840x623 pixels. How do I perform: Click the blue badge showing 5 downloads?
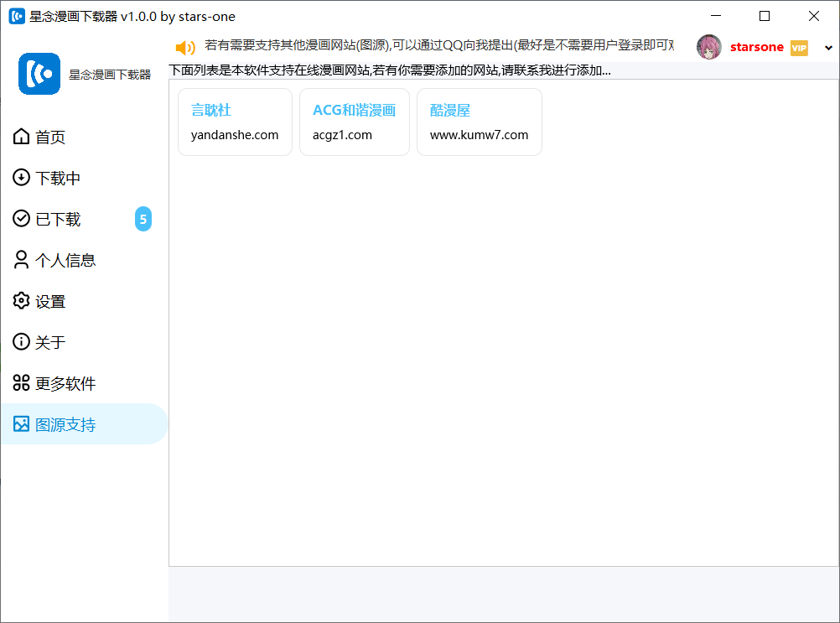[x=143, y=220]
